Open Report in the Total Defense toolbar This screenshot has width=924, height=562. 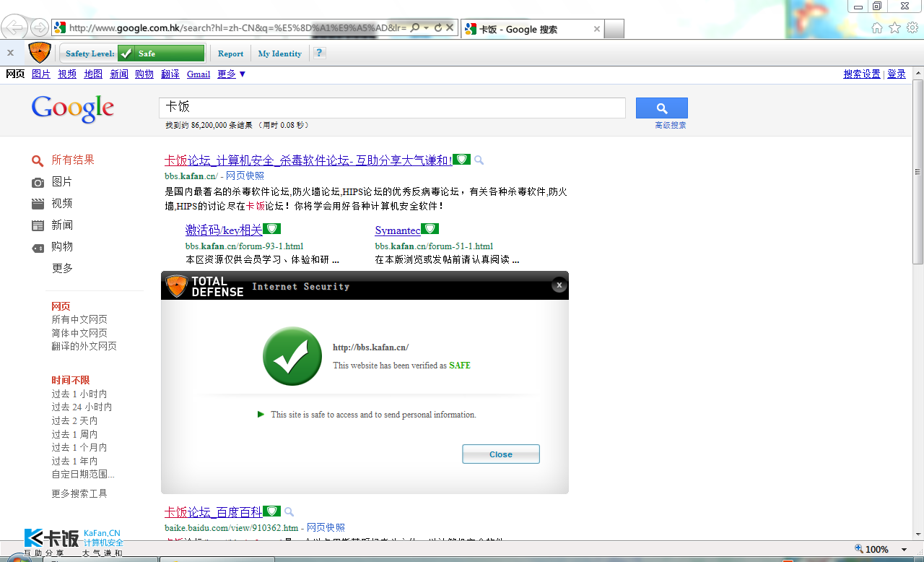(x=230, y=53)
